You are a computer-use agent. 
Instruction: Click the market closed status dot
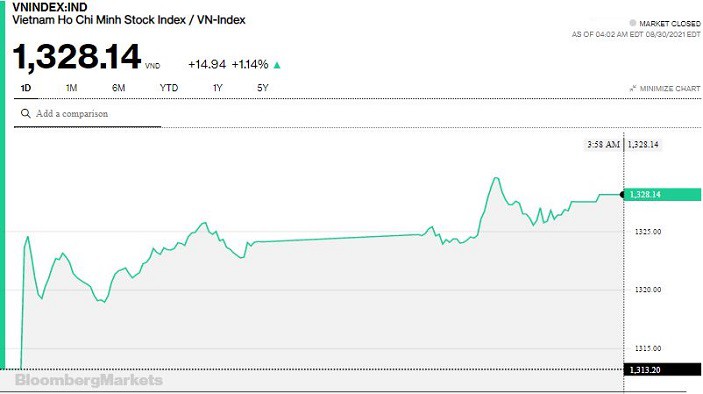633,23
